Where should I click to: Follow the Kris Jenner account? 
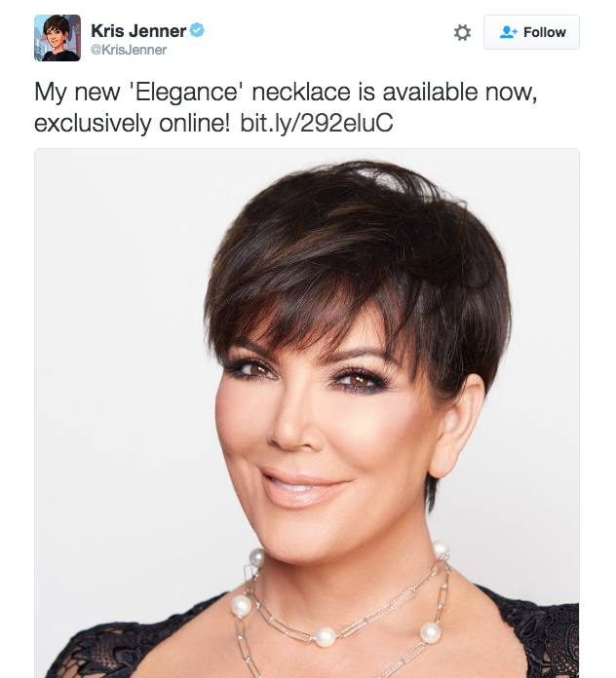click(531, 32)
